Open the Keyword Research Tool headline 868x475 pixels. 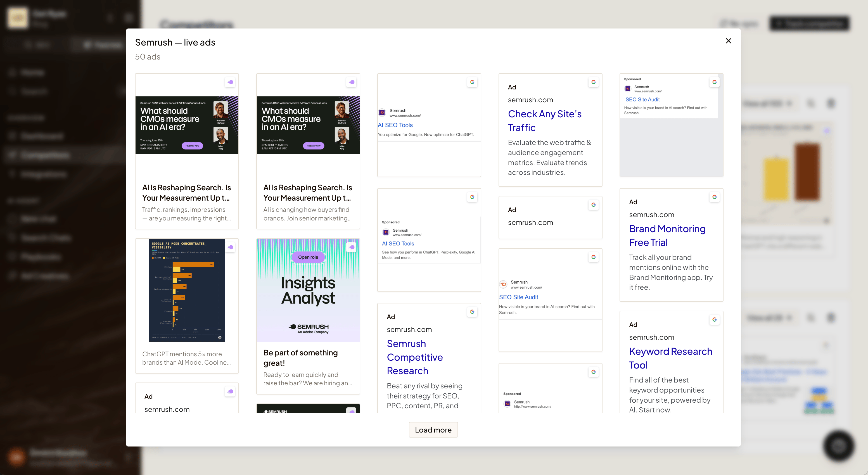coord(670,358)
